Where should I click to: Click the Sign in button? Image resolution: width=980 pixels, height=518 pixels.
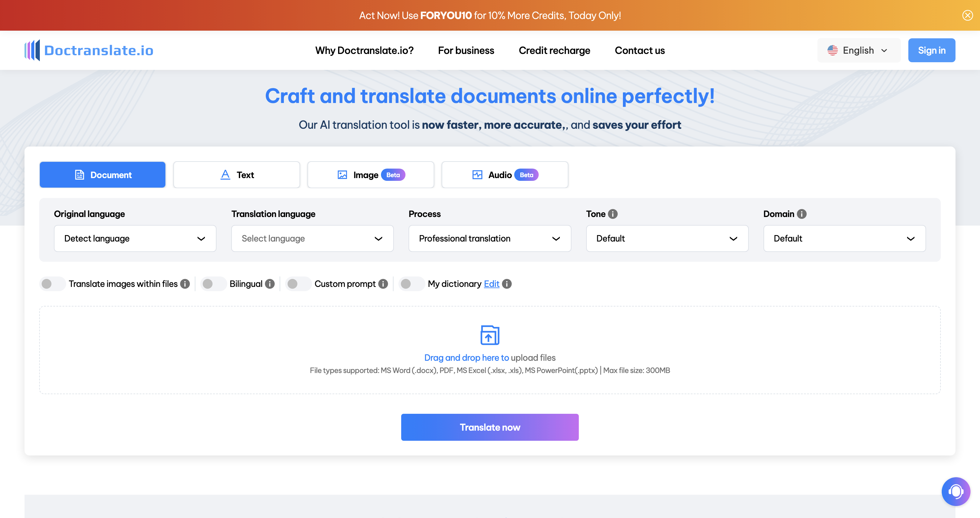click(x=932, y=50)
